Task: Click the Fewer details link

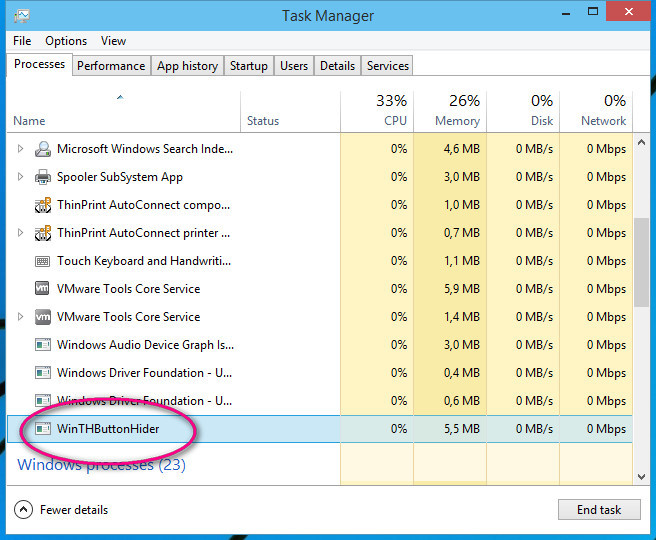Action: click(74, 510)
